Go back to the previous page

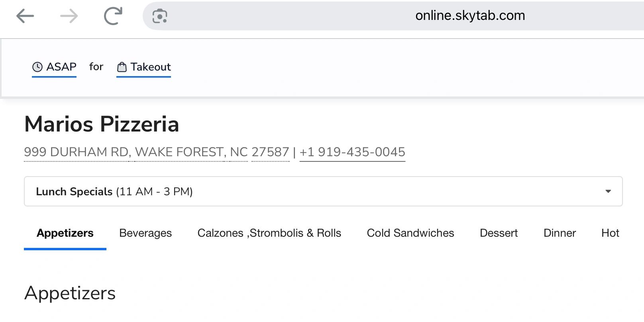click(x=25, y=16)
